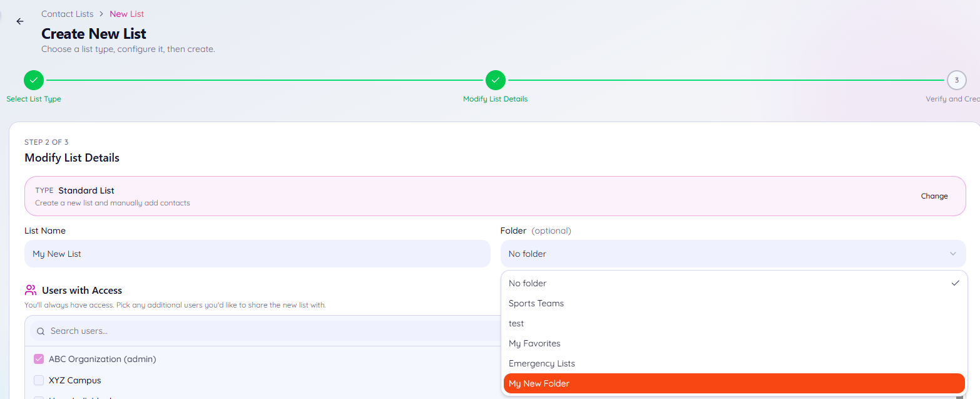
Task: Click the XYZ Campus label
Action: click(x=75, y=380)
